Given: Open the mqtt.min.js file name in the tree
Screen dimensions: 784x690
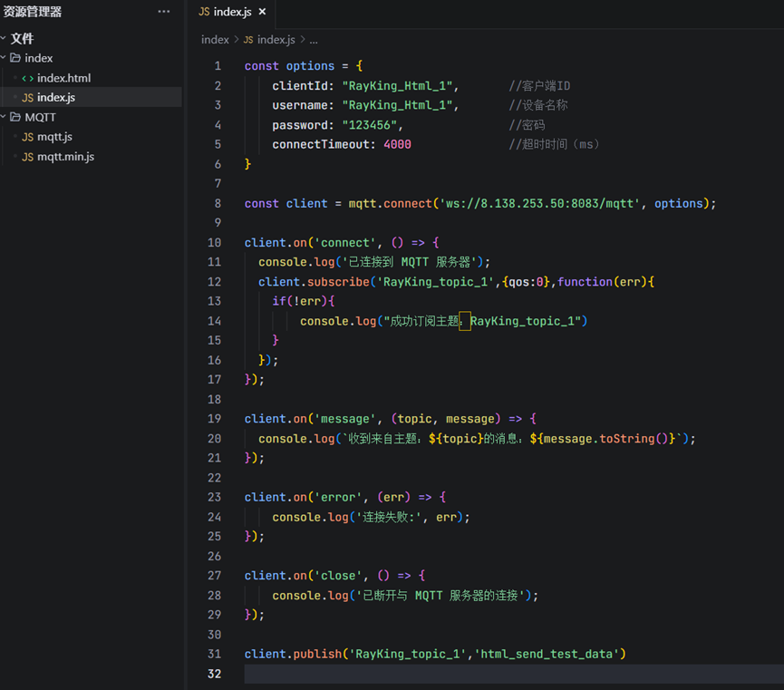Looking at the screenshot, I should click(65, 157).
